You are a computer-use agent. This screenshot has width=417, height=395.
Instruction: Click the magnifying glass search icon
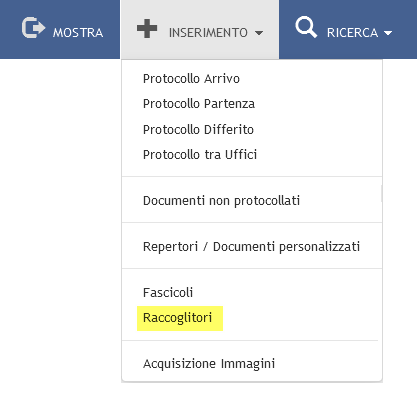pyautogui.click(x=306, y=27)
